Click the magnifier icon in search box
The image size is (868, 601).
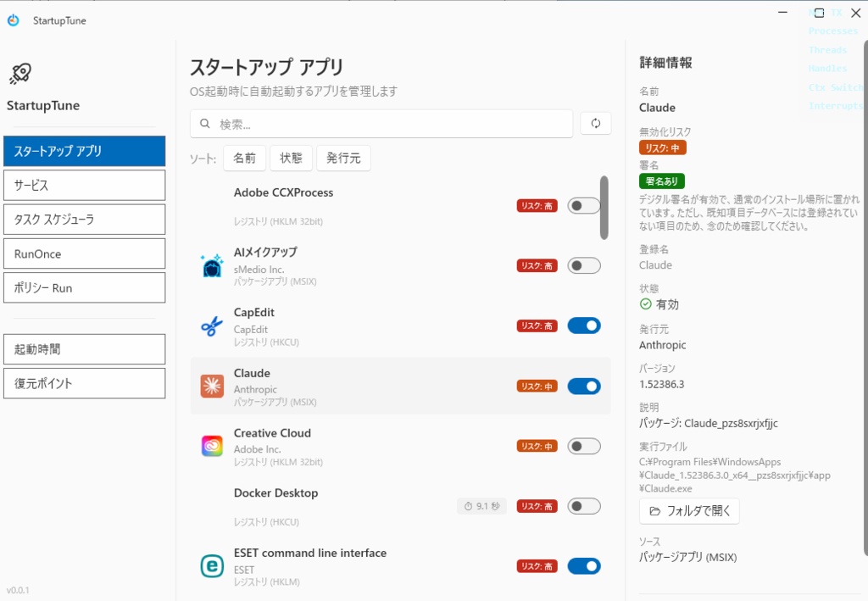tap(205, 124)
